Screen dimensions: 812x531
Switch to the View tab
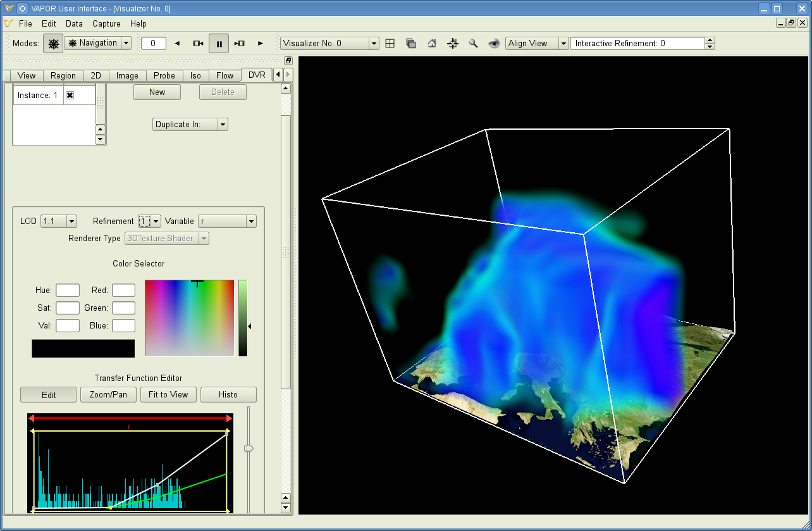(x=27, y=75)
